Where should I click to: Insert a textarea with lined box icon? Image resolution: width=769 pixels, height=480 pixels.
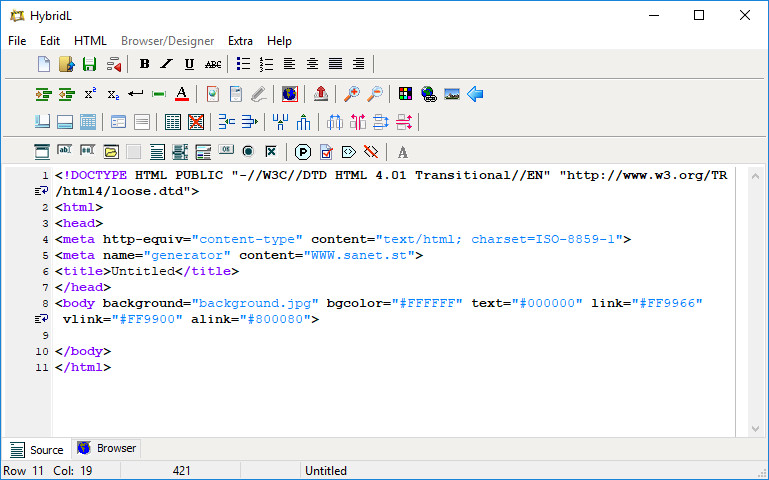tap(157, 152)
